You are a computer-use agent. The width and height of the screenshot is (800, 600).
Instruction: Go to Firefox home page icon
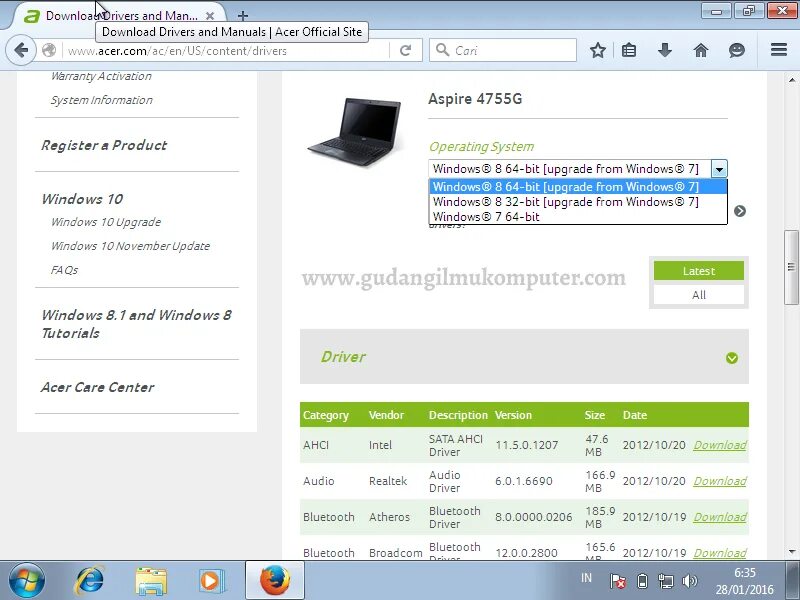pos(701,50)
